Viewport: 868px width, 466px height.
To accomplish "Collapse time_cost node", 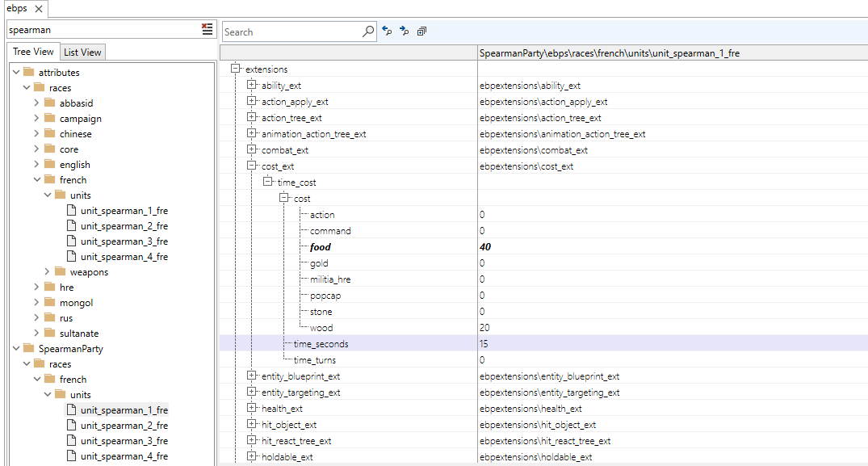I will pos(268,181).
